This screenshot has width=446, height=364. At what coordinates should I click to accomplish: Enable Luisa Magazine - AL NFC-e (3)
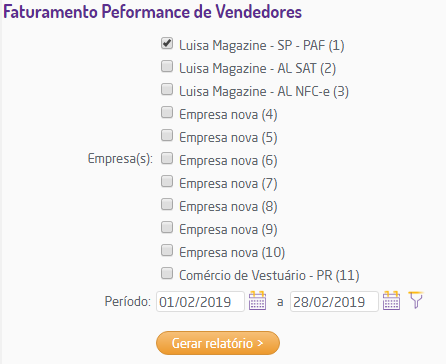point(167,89)
